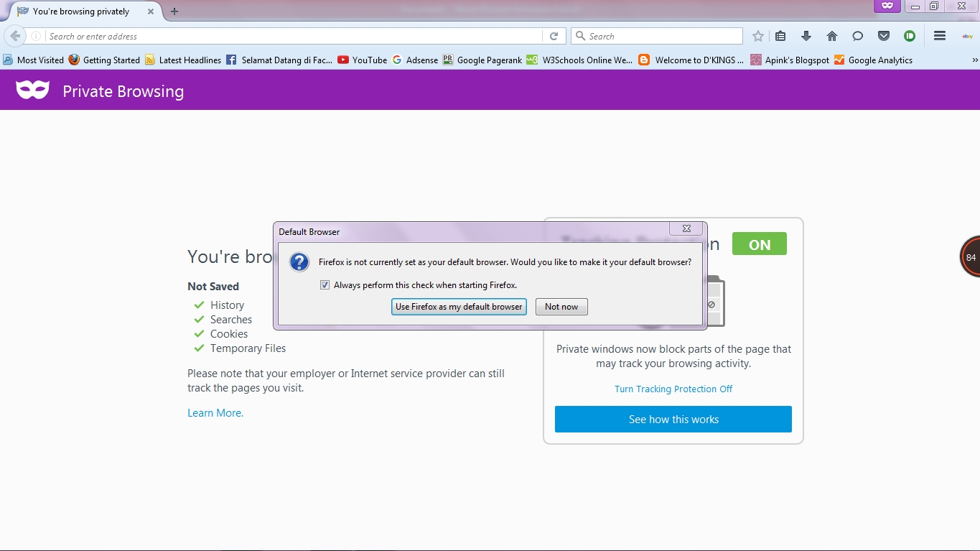Screen dimensions: 980x551
Task: Click 'Use Firefox as my default browser'
Action: 459,307
